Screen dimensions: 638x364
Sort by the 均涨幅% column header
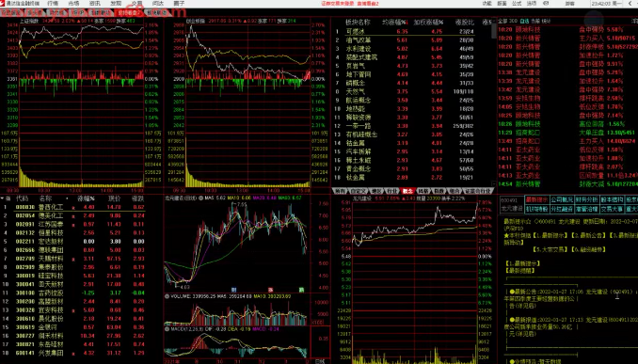coord(394,23)
